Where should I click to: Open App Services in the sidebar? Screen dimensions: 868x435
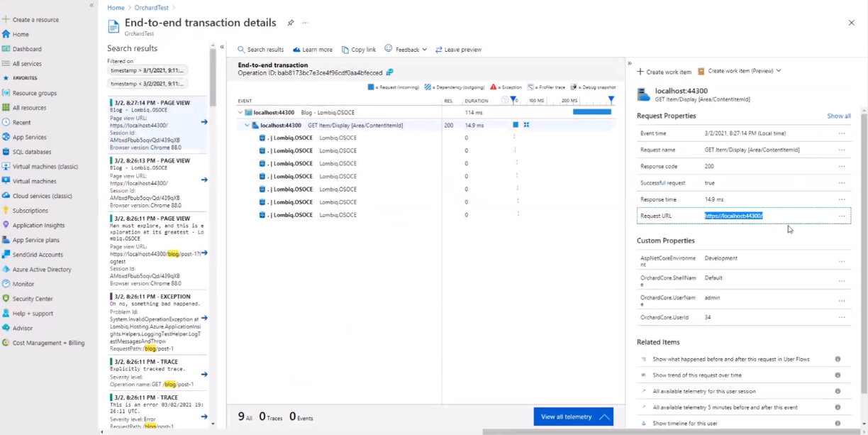pyautogui.click(x=29, y=137)
